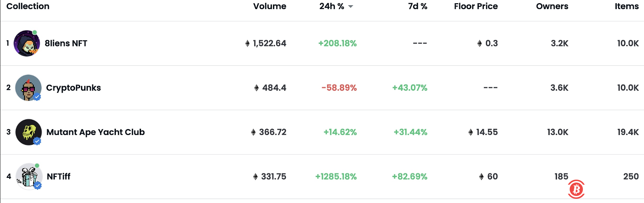Click the Ethereum icon beside 1,522.64 volume
The height and width of the screenshot is (203, 644).
click(247, 43)
